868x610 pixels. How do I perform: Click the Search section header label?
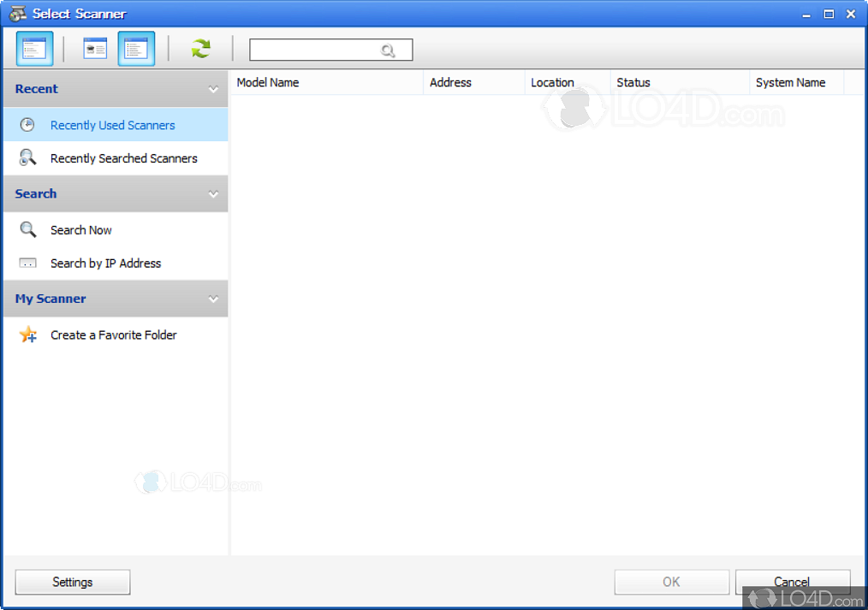tap(36, 194)
